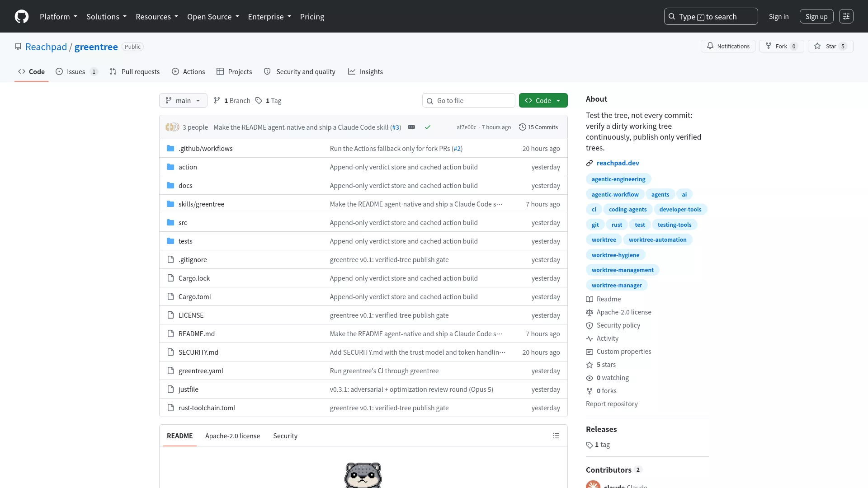Click the Type to search box

711,17
